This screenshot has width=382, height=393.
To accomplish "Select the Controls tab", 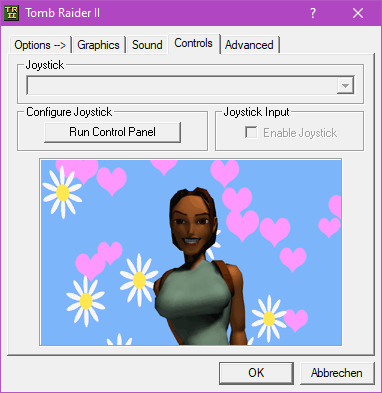I will [194, 43].
